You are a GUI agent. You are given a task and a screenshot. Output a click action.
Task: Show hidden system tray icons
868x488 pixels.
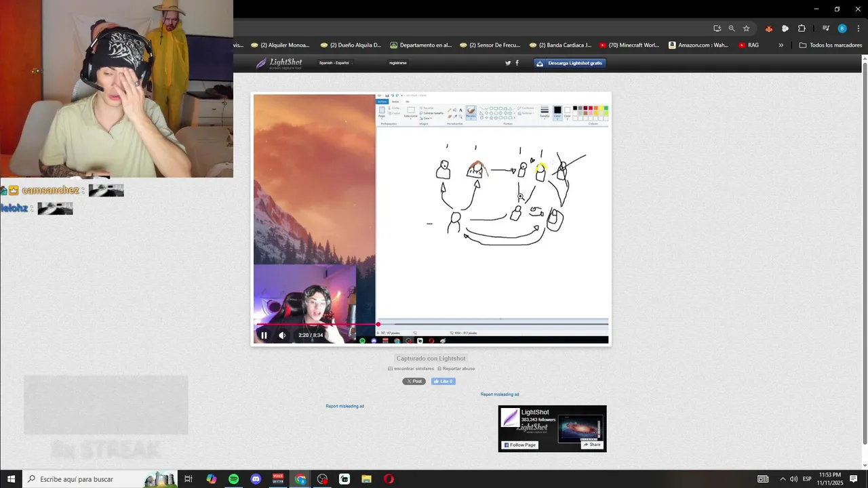click(783, 479)
